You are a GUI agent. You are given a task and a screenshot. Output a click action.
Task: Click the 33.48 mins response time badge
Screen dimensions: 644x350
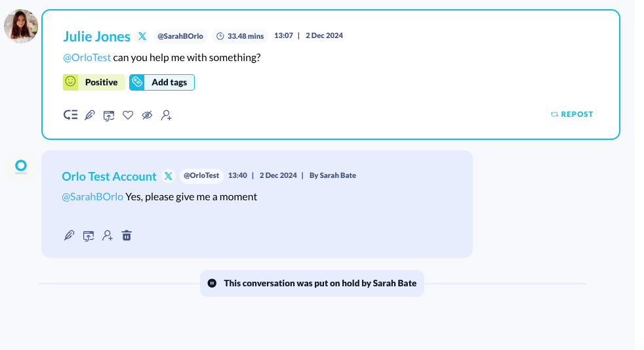[240, 36]
